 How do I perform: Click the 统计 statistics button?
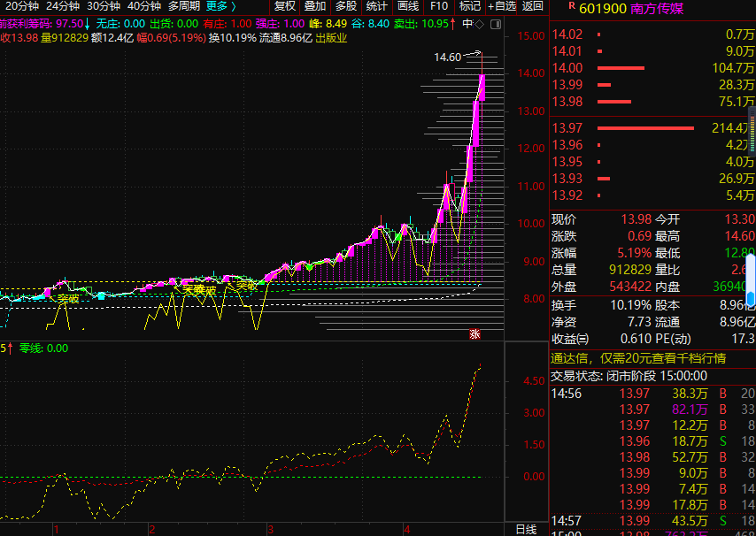pyautogui.click(x=376, y=6)
